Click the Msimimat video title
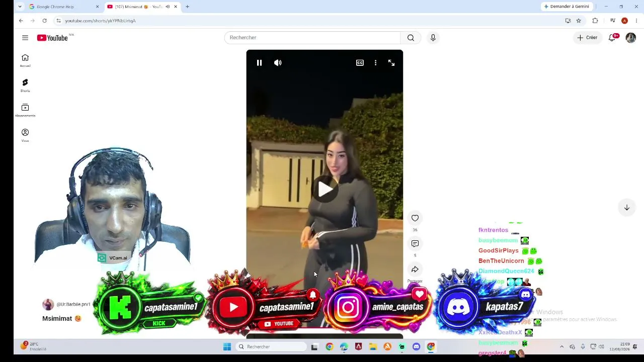The image size is (644, 362). [x=62, y=319]
